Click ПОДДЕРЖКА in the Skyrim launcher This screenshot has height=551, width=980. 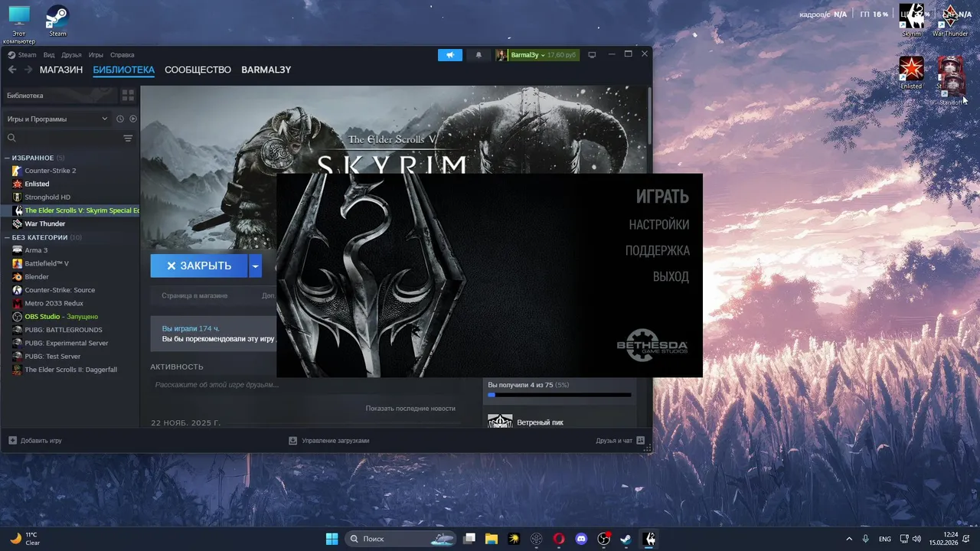658,250
